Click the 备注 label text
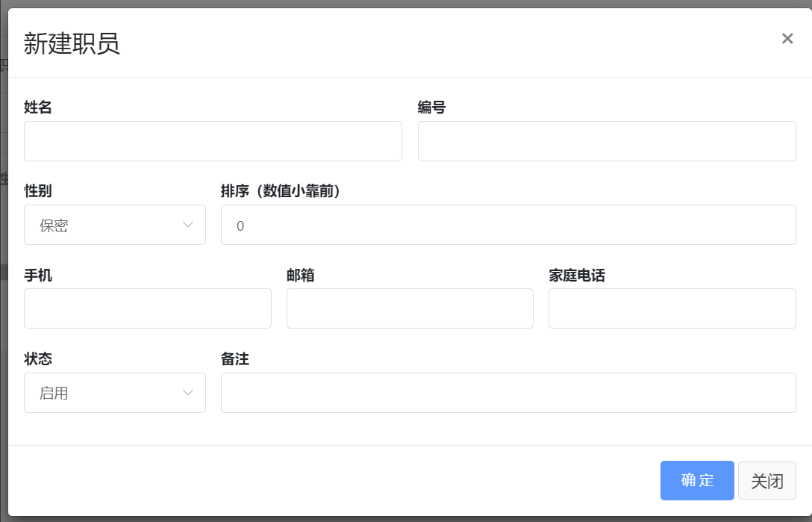This screenshot has width=812, height=522. (235, 359)
